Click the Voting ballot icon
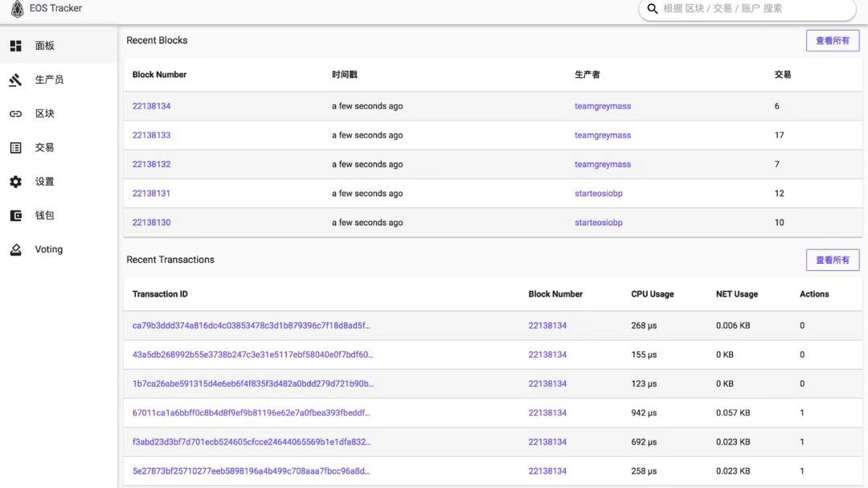The image size is (868, 488). [x=15, y=250]
